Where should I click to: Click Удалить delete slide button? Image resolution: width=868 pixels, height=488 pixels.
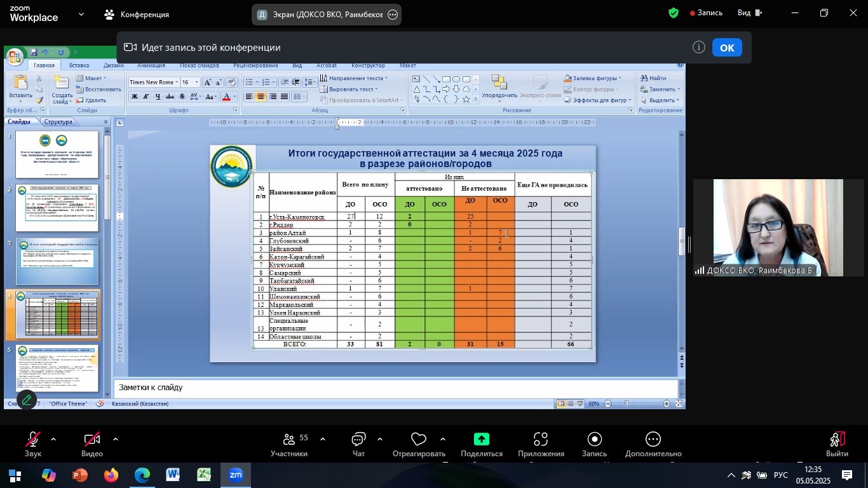coord(92,100)
